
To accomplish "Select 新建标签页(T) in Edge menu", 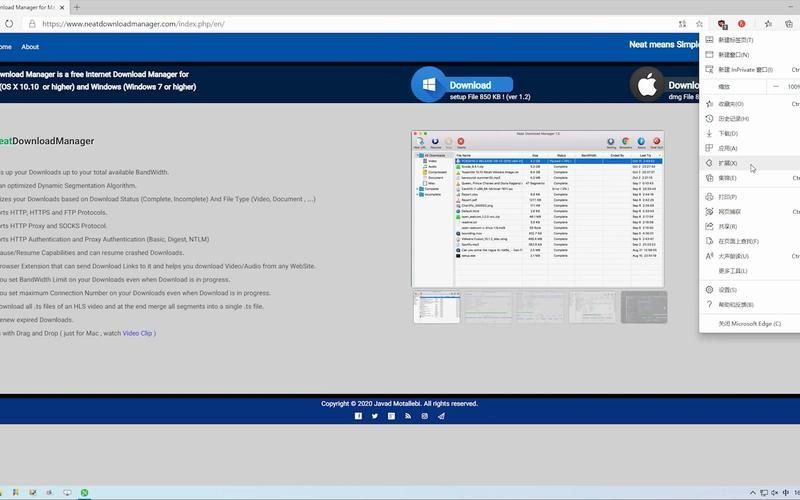I will tap(749, 40).
